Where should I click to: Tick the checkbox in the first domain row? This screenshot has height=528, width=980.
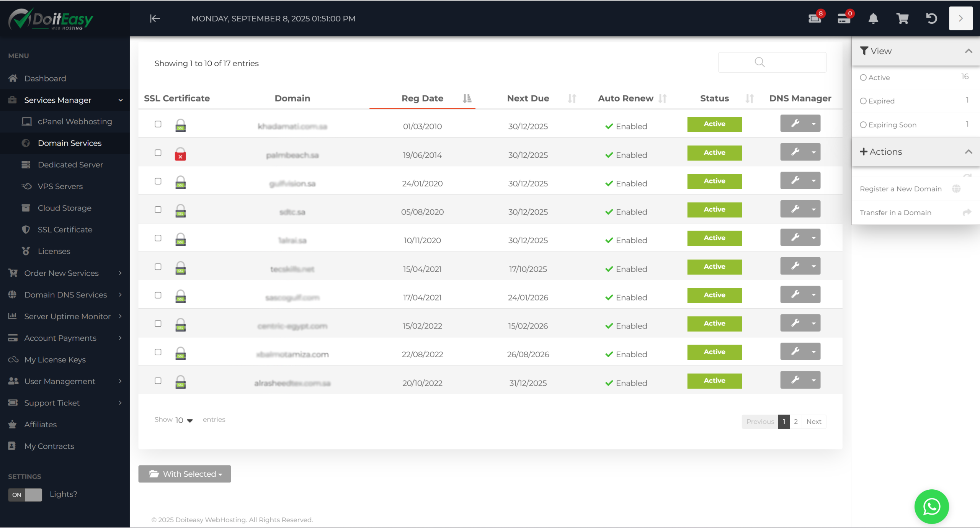pos(158,124)
